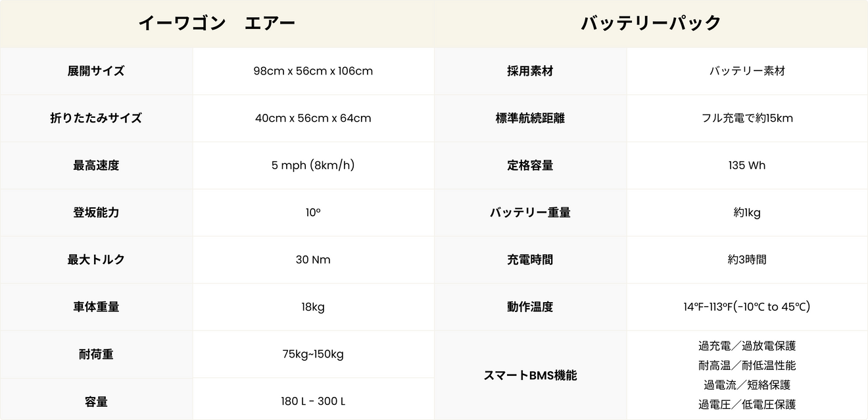Select the 5 mph (8km/h) value
Viewport: 868px width, 420px height.
coord(313,165)
